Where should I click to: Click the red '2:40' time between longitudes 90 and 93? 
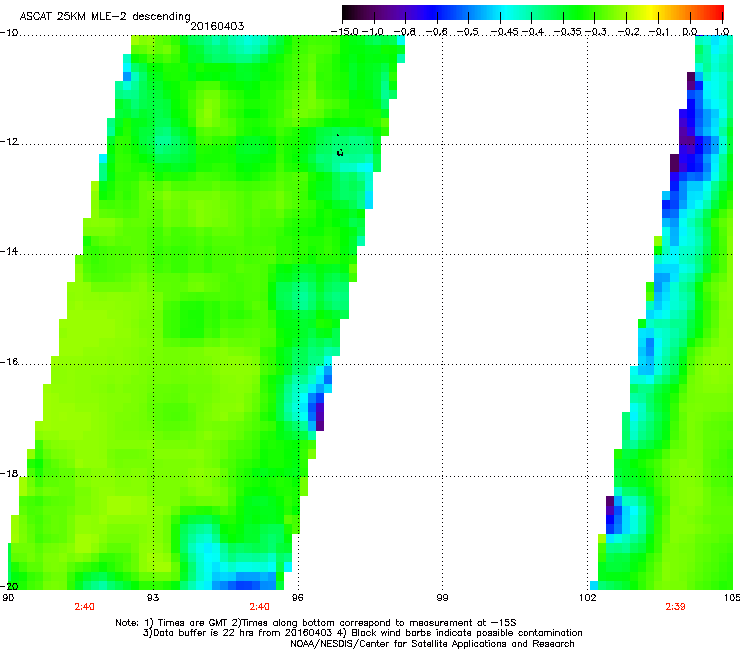[84, 607]
